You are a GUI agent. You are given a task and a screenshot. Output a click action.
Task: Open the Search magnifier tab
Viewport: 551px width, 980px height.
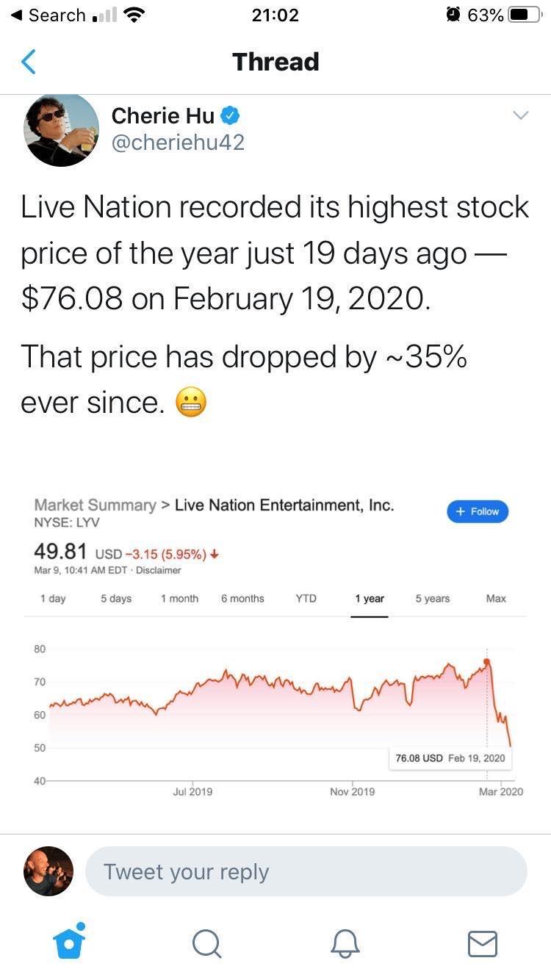click(x=206, y=944)
